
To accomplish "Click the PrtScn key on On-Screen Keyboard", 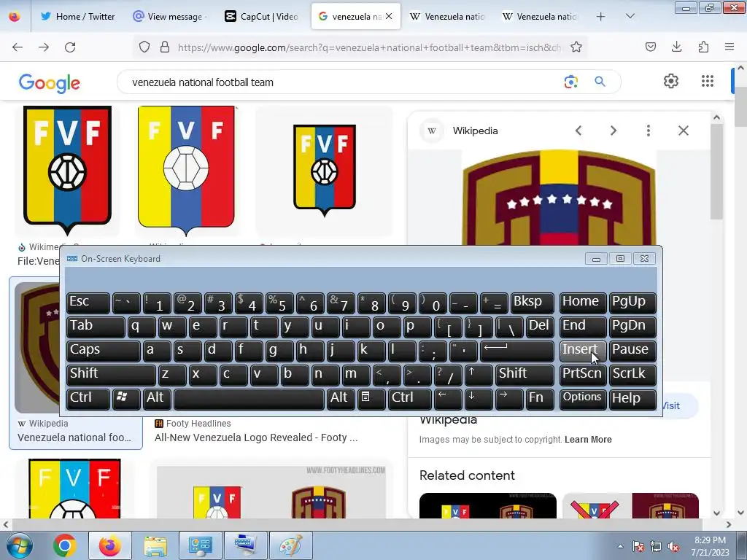I will point(583,374).
